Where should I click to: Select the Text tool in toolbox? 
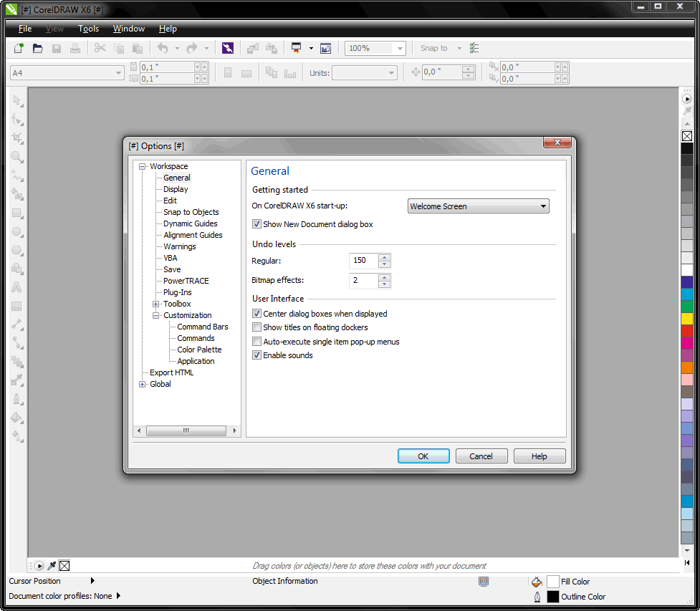[17, 287]
